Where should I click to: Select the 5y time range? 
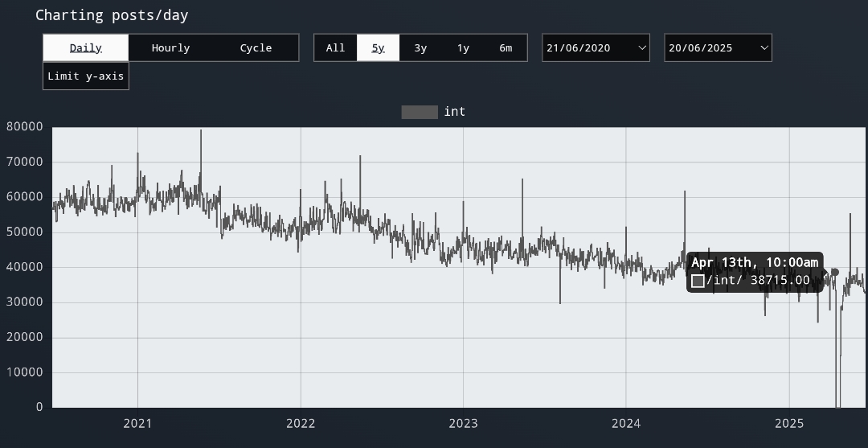pos(378,47)
